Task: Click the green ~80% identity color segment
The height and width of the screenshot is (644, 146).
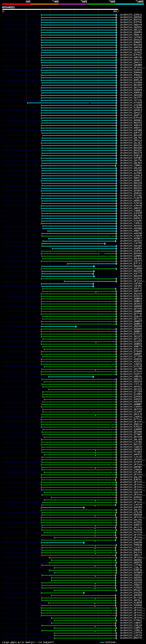Action: 101,4
